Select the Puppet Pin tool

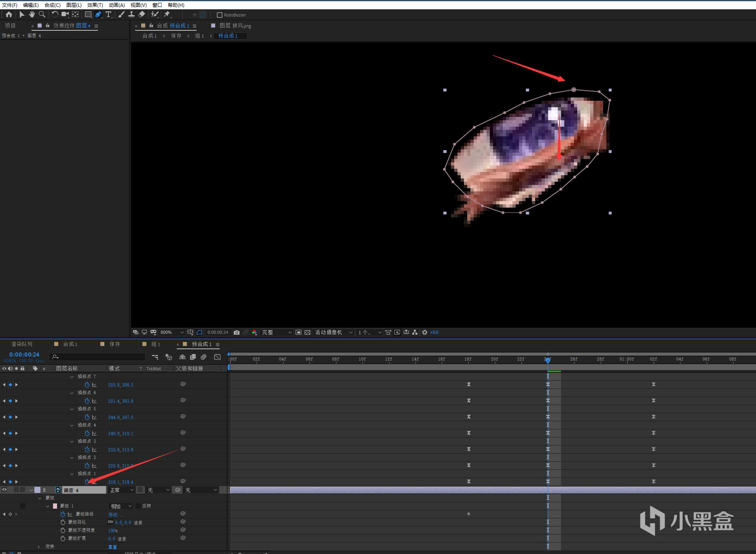click(167, 15)
